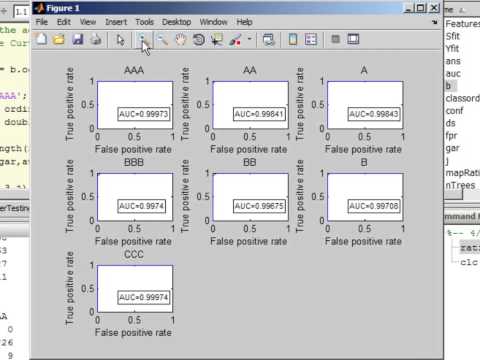Image resolution: width=480 pixels, height=360 pixels.
Task: Click the AA subplot title
Action: coord(250,70)
